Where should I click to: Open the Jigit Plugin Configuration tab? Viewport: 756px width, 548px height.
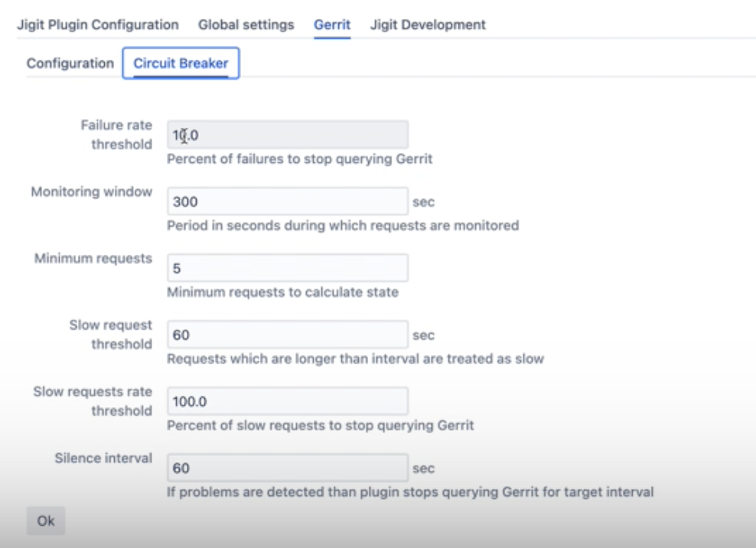click(97, 24)
